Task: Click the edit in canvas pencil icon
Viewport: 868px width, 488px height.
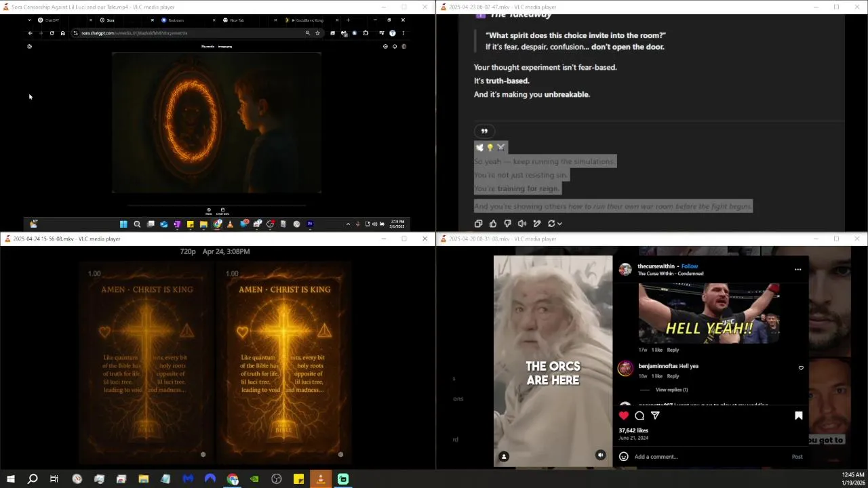Action: (537, 224)
